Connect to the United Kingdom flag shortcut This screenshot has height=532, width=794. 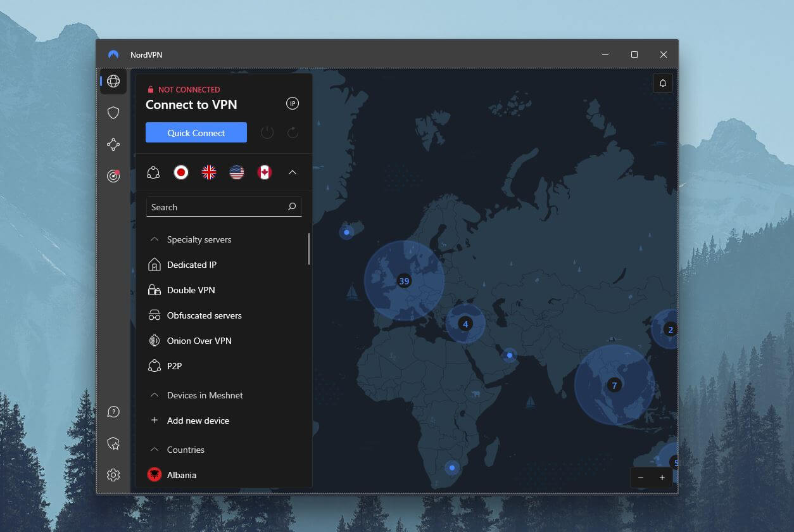[209, 172]
